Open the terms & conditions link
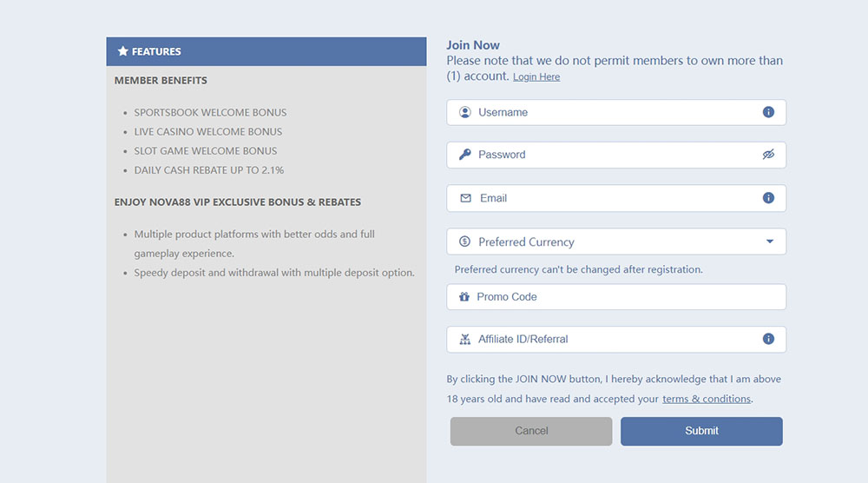The height and width of the screenshot is (483, 868). tap(707, 399)
